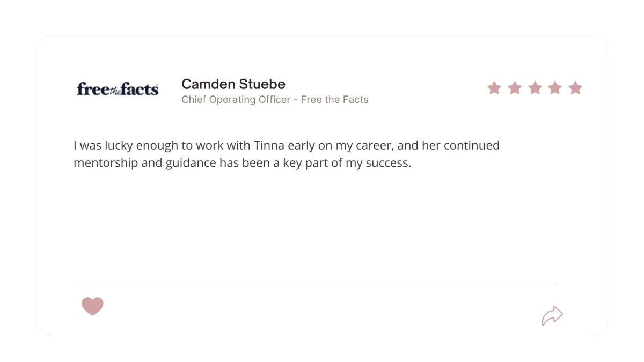Viewport: 644px width, 362px height.
Task: Click the horizontal divider line above the heart
Action: click(x=315, y=284)
